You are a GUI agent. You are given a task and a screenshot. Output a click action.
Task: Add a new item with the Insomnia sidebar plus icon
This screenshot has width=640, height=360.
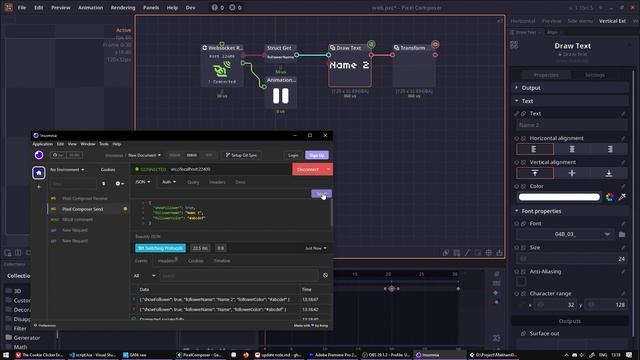point(39,187)
